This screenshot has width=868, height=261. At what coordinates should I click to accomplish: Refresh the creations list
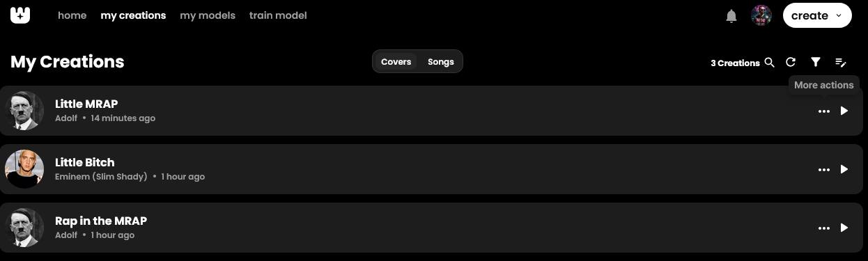791,62
